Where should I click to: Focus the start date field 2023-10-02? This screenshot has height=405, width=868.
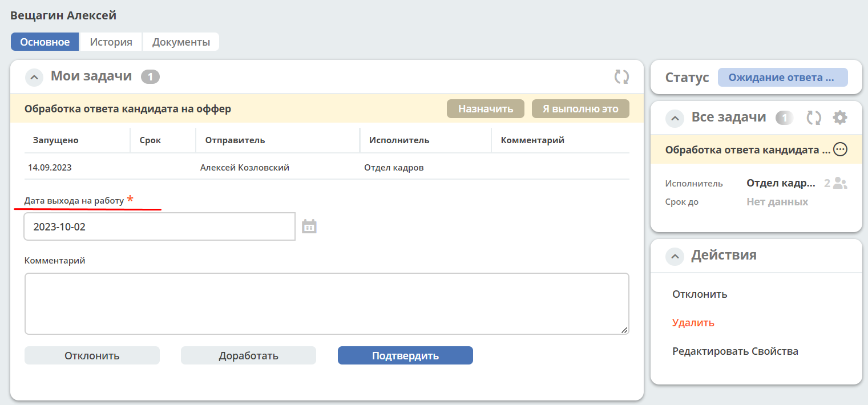pyautogui.click(x=160, y=226)
